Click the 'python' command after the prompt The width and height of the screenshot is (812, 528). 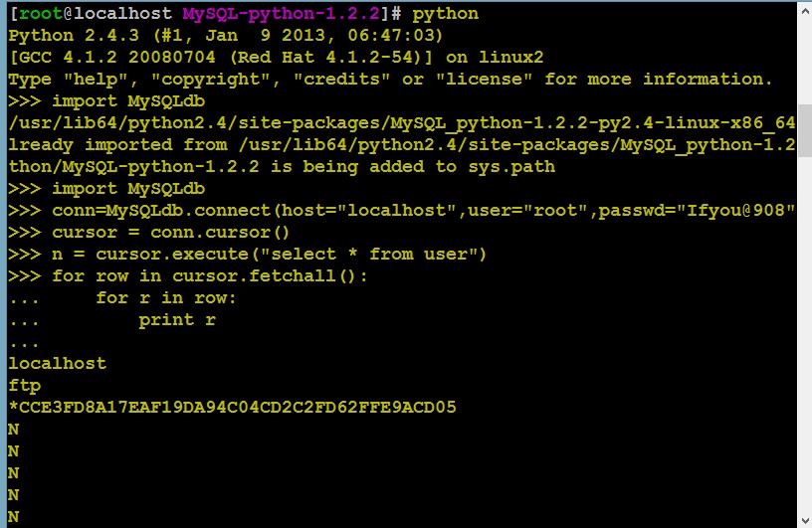446,14
